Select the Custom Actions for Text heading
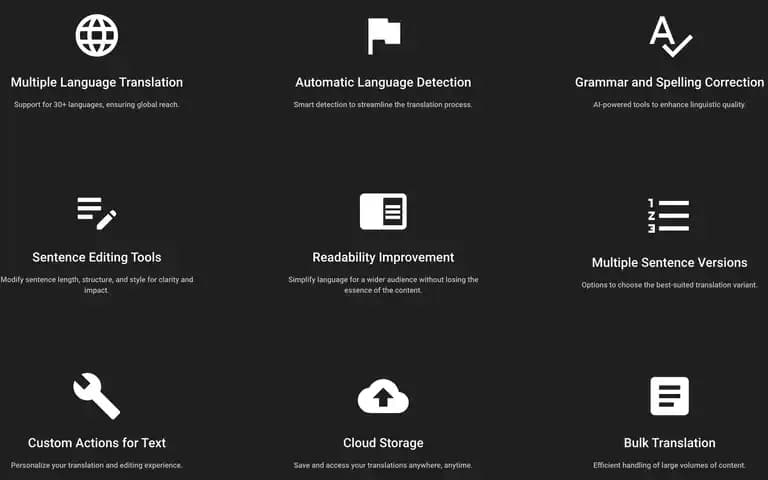This screenshot has width=768, height=480. pyautogui.click(x=97, y=443)
